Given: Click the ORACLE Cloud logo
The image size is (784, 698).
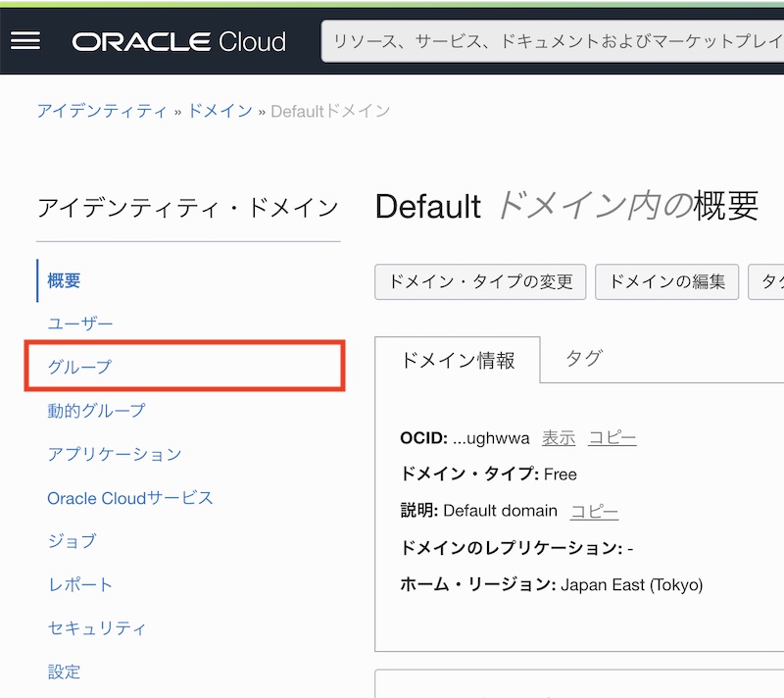Looking at the screenshot, I should pos(176,41).
